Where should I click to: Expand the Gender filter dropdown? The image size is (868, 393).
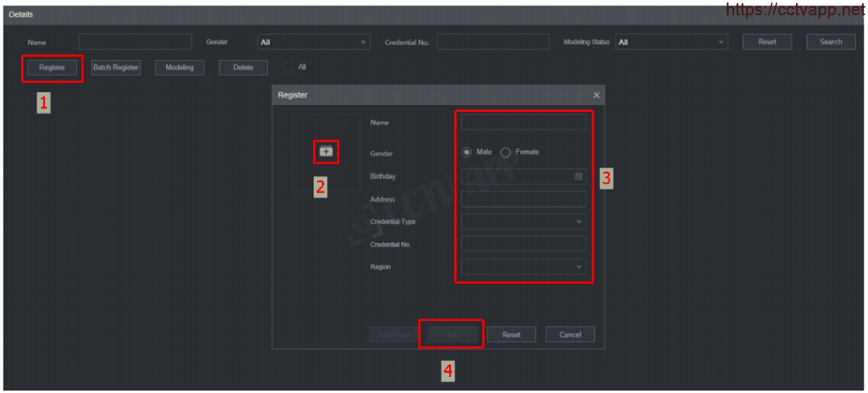(x=314, y=42)
